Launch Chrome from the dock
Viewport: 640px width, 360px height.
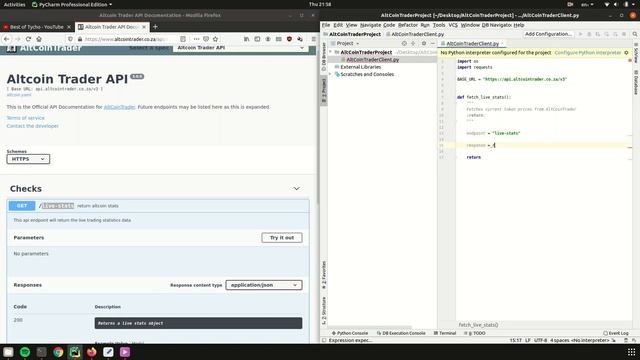58,352
